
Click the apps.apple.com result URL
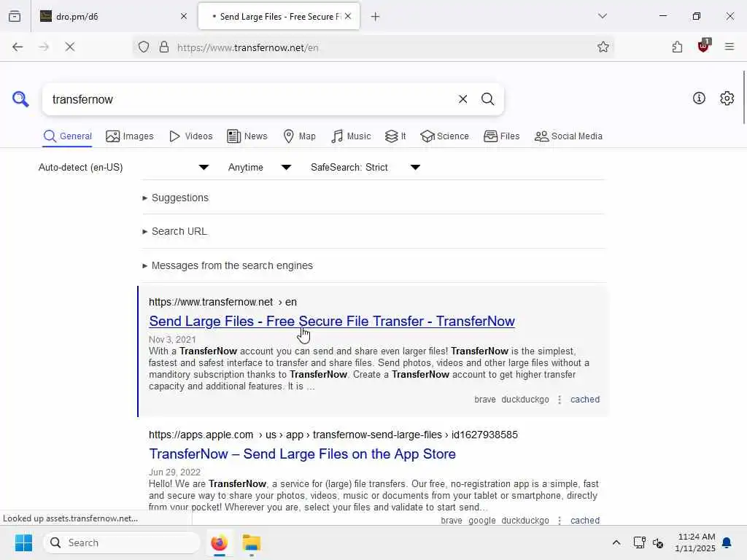[x=333, y=435]
